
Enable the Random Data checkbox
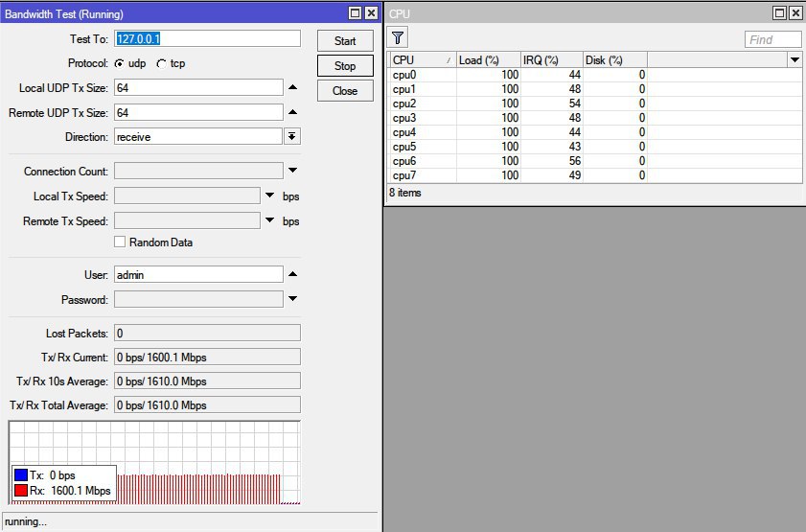coord(120,242)
